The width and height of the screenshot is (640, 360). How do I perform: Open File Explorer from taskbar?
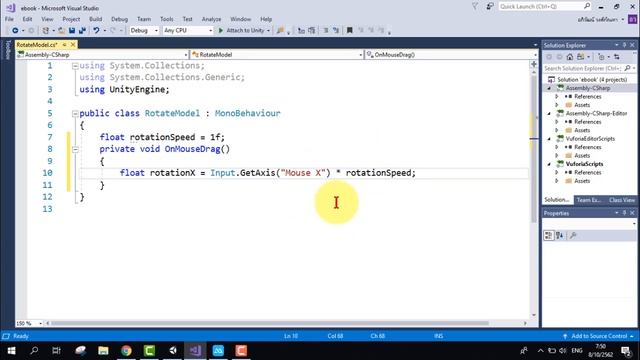click(103, 351)
